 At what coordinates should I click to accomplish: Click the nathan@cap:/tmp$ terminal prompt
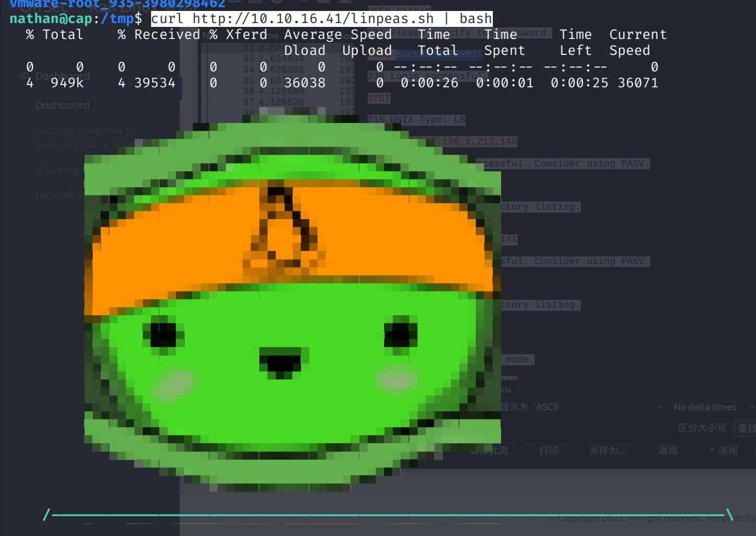[x=76, y=19]
